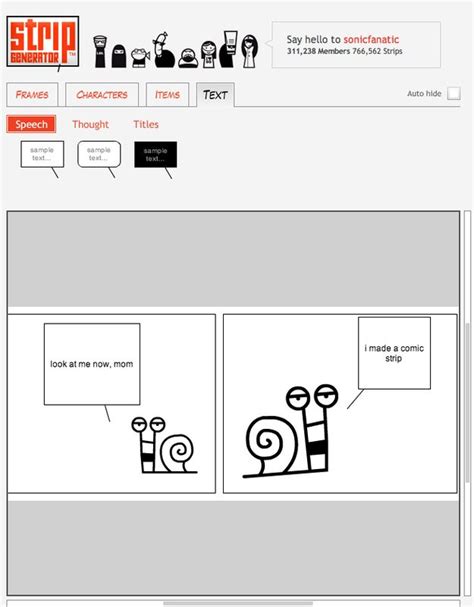This screenshot has width=474, height=607.
Task: Select the black speech bubble sample
Action: tap(156, 154)
